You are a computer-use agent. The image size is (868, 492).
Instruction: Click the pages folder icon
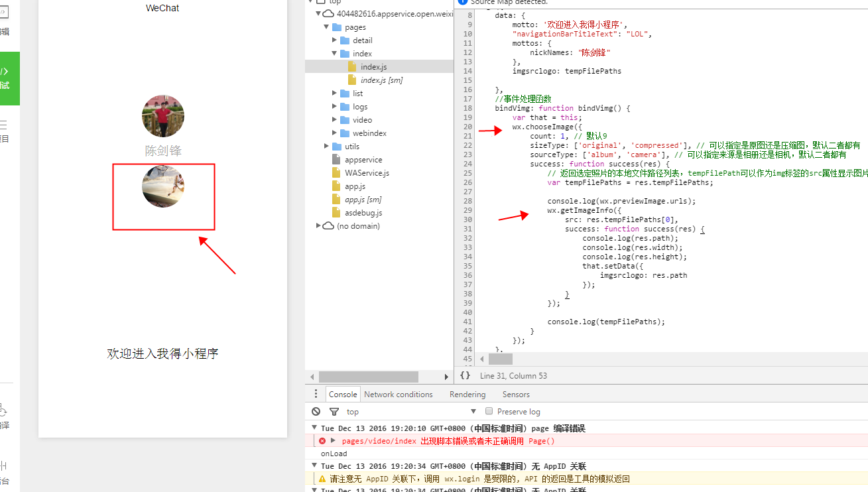tap(336, 27)
